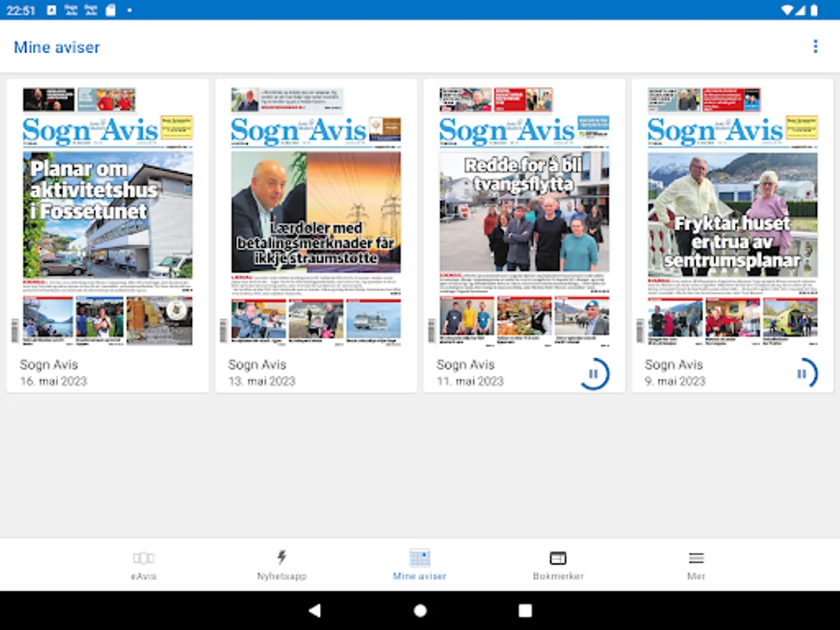
Task: Click the '9. mai 2023' date text
Action: tap(675, 381)
